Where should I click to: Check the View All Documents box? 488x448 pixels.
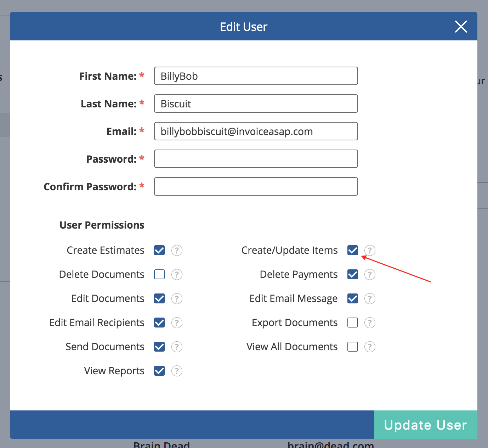[x=353, y=347]
